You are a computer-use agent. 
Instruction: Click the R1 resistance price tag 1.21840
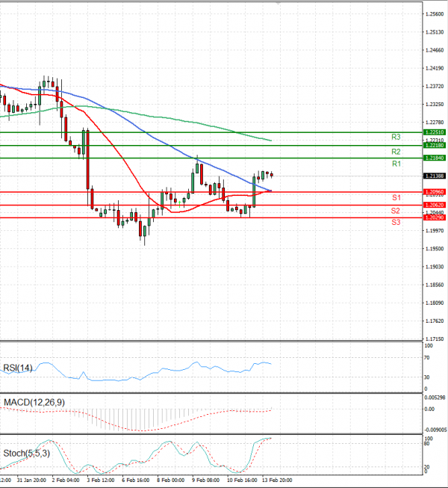(435, 158)
